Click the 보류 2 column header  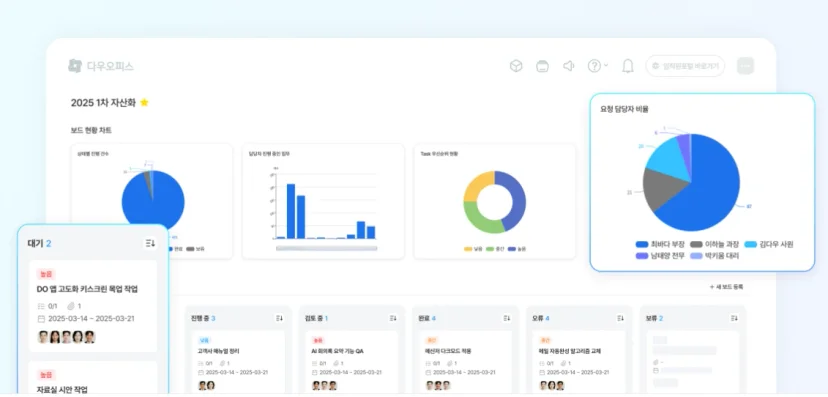click(x=654, y=318)
